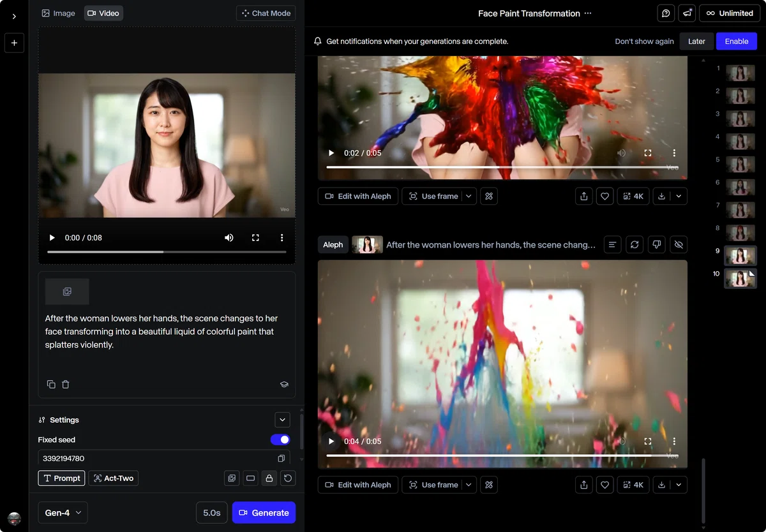Collapse the Settings section
The image size is (766, 532).
tap(282, 420)
